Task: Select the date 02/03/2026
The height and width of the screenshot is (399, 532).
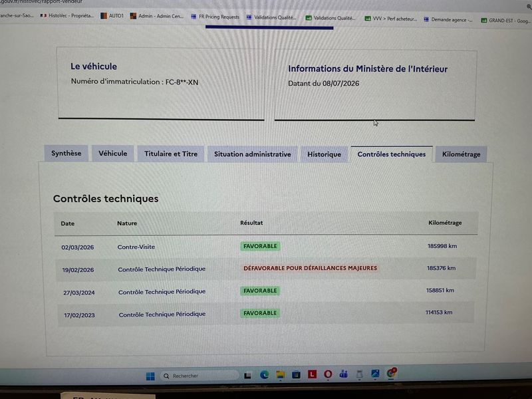Action: pyautogui.click(x=78, y=247)
